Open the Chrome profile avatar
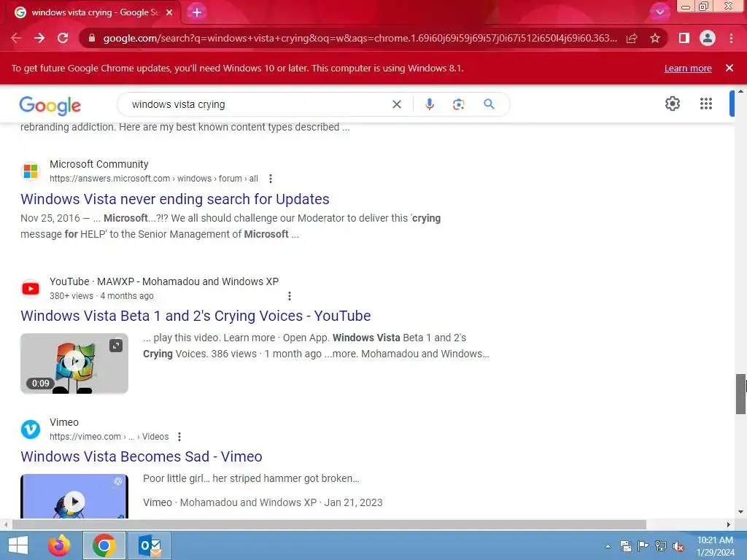Image resolution: width=747 pixels, height=560 pixels. click(708, 38)
